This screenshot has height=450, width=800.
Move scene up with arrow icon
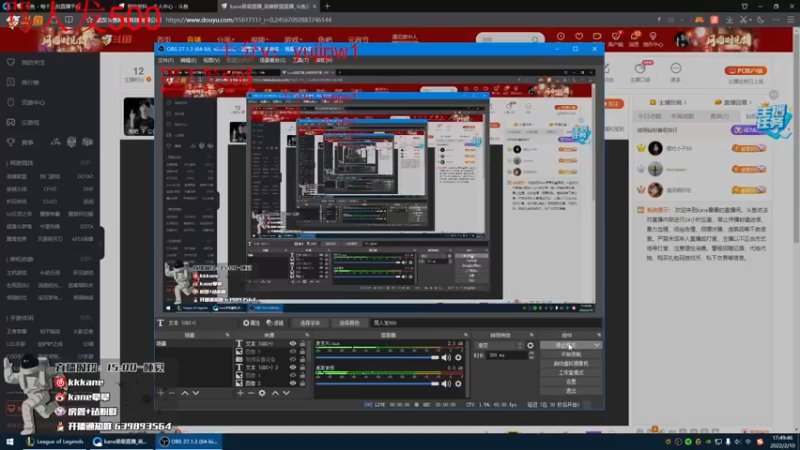click(185, 393)
